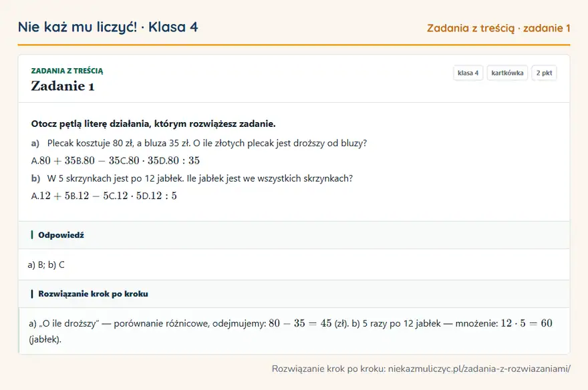Click the green 'ZADANIA Z TREŚCIĄ' category label
This screenshot has width=588, height=390.
[x=67, y=71]
